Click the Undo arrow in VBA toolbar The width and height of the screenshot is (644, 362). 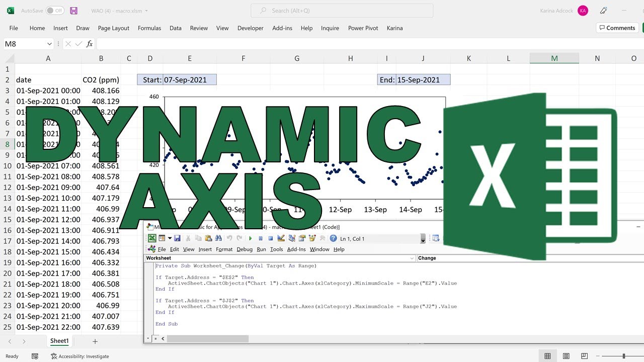[x=229, y=238]
